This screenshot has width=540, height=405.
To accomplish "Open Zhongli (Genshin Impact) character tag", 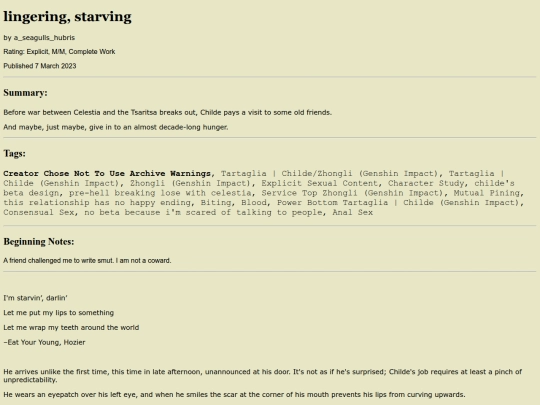I will pos(190,183).
